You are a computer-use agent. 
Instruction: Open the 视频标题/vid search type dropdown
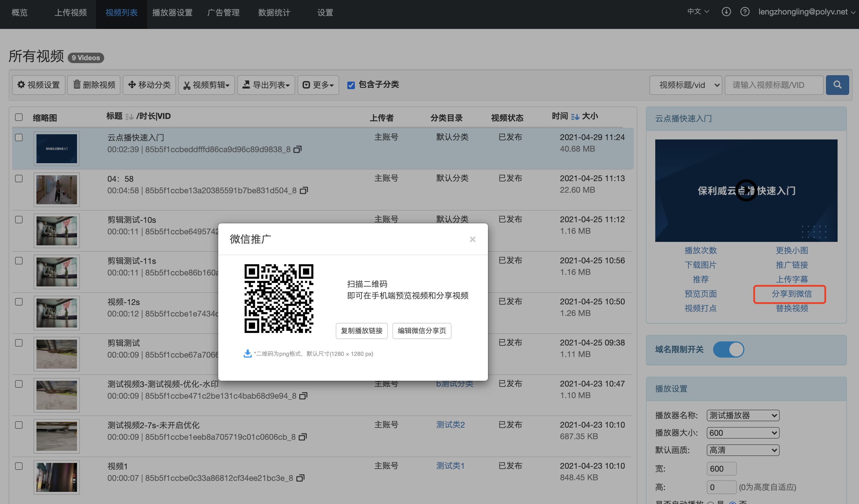tap(686, 85)
